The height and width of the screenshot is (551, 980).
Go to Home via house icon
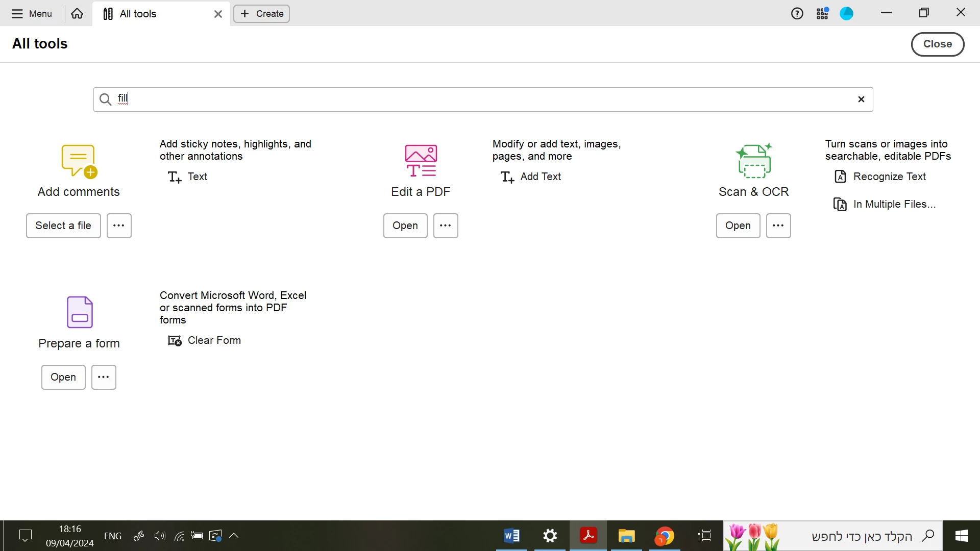coord(78,14)
